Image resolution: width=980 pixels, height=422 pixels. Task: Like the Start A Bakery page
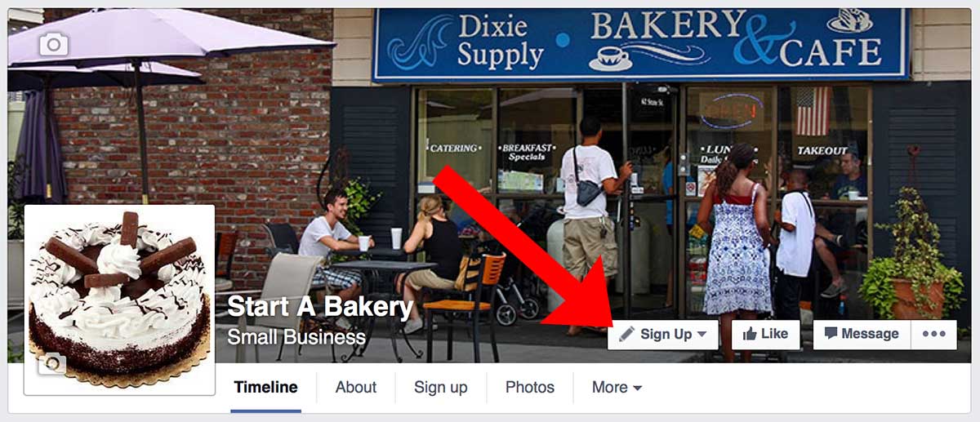coord(765,334)
